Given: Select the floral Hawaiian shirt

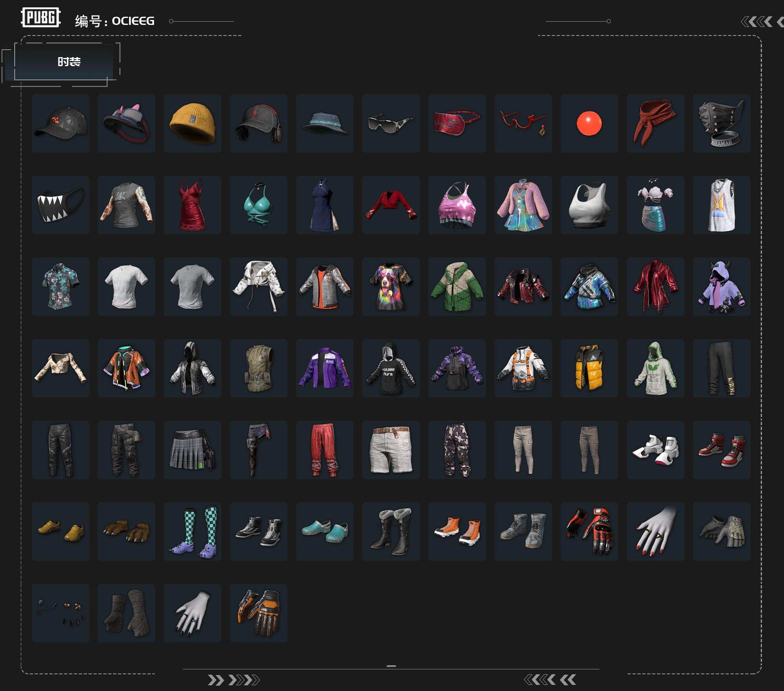Looking at the screenshot, I should tap(60, 287).
